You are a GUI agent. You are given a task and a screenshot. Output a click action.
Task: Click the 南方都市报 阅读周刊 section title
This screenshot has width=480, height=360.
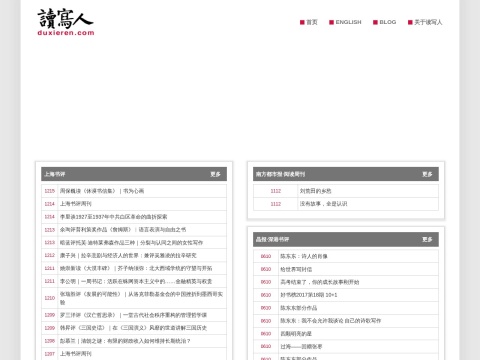pos(280,174)
